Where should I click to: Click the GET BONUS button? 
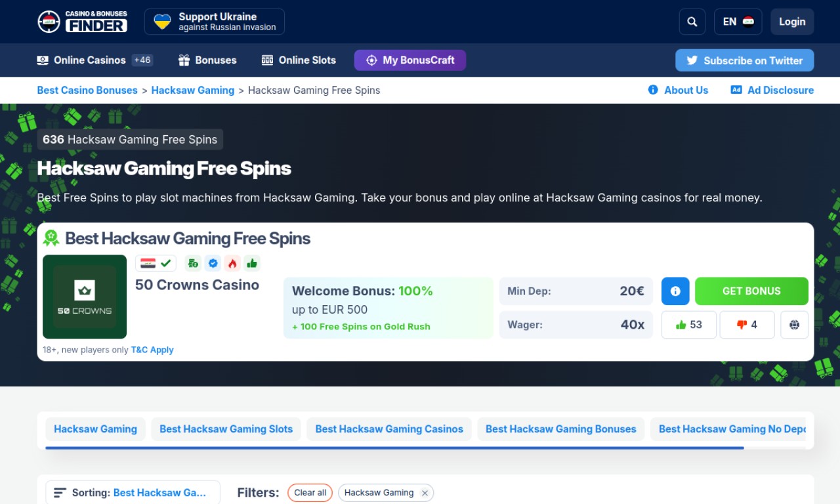[x=751, y=291]
